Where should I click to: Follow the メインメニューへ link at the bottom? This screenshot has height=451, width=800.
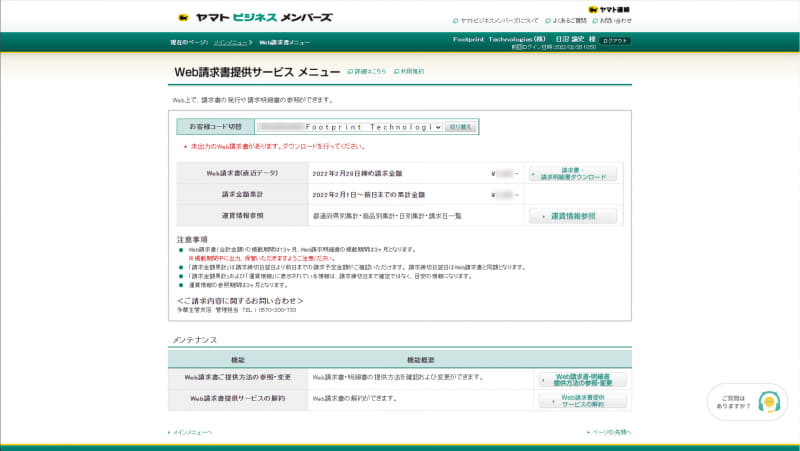[190, 433]
